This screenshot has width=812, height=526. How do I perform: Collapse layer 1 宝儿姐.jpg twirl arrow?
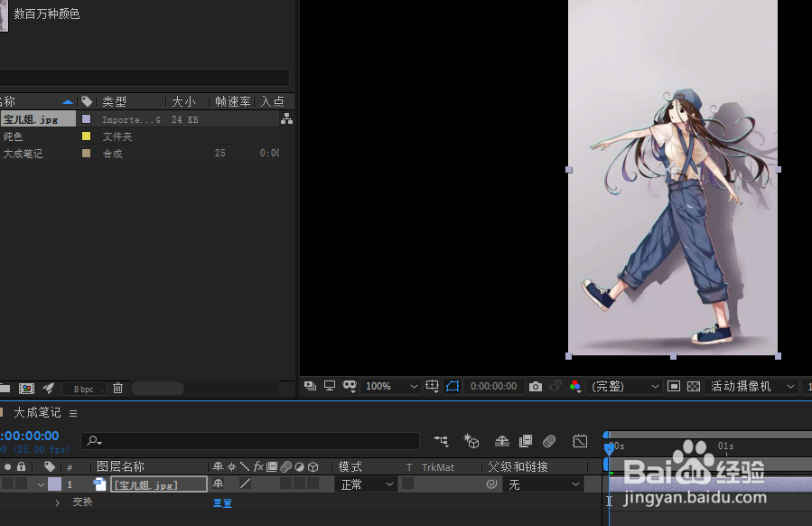tap(41, 485)
